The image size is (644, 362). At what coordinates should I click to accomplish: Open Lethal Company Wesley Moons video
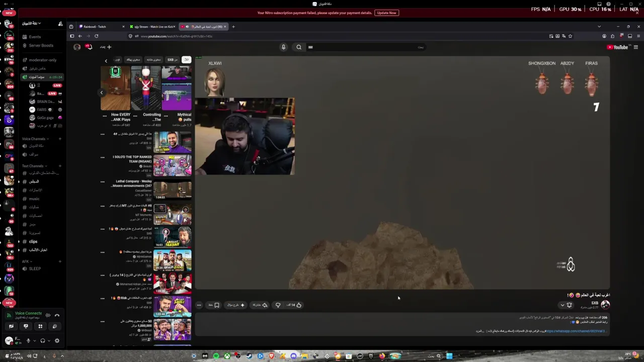point(172,189)
